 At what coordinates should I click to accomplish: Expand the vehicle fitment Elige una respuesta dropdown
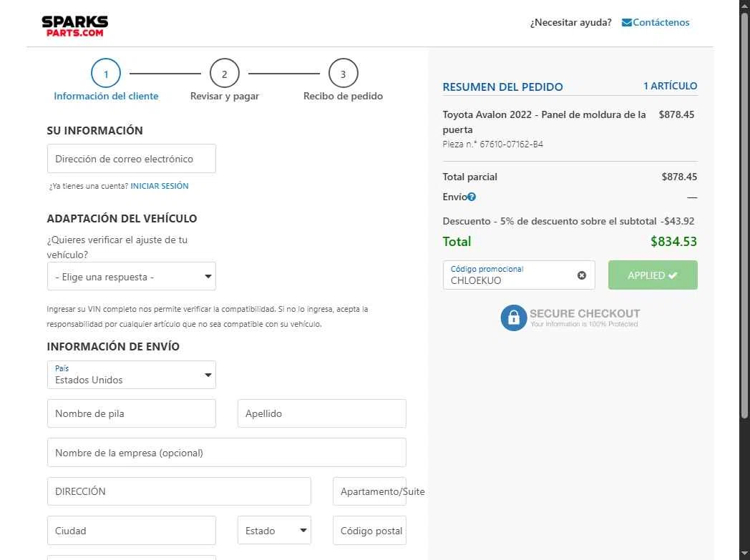pos(132,276)
